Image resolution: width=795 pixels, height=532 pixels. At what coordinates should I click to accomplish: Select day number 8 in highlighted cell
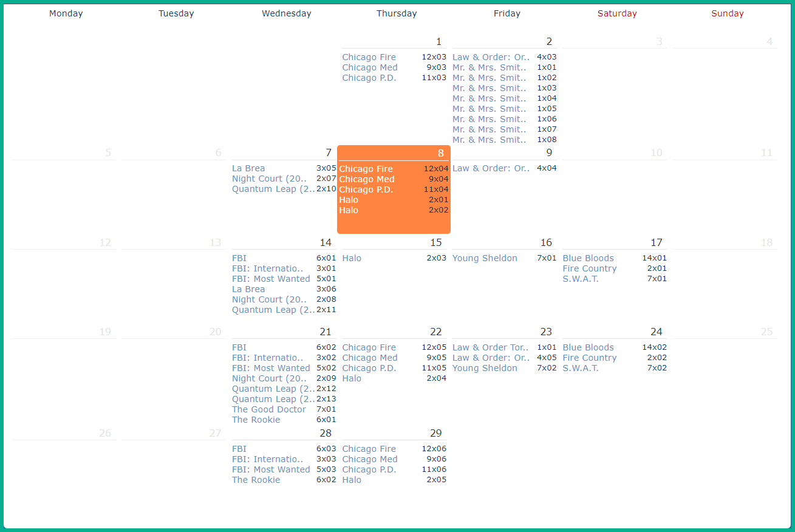click(441, 153)
